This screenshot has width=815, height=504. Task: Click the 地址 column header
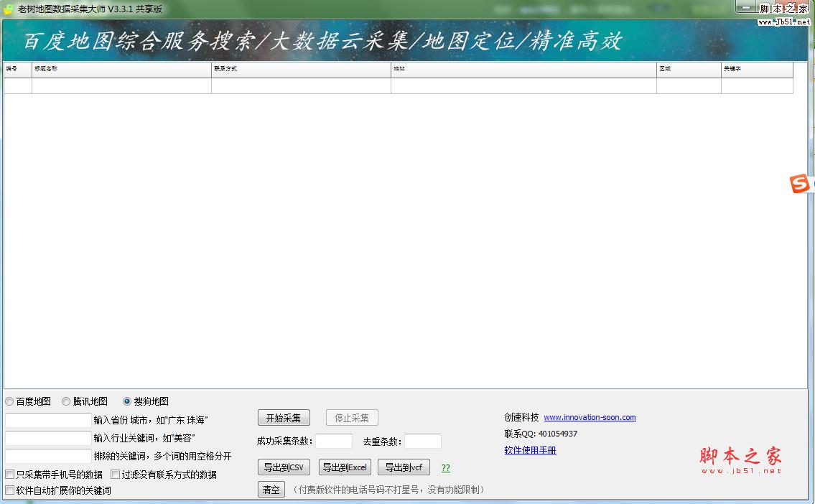click(x=524, y=70)
